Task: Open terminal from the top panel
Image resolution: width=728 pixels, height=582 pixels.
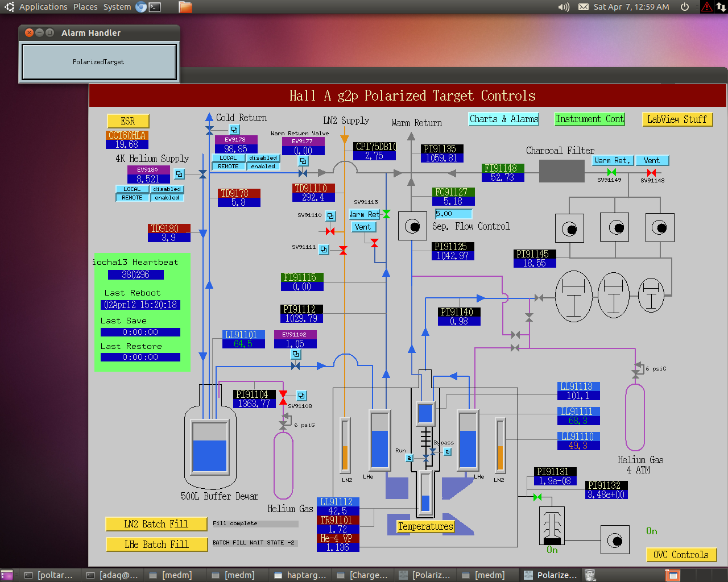Action: (x=155, y=7)
